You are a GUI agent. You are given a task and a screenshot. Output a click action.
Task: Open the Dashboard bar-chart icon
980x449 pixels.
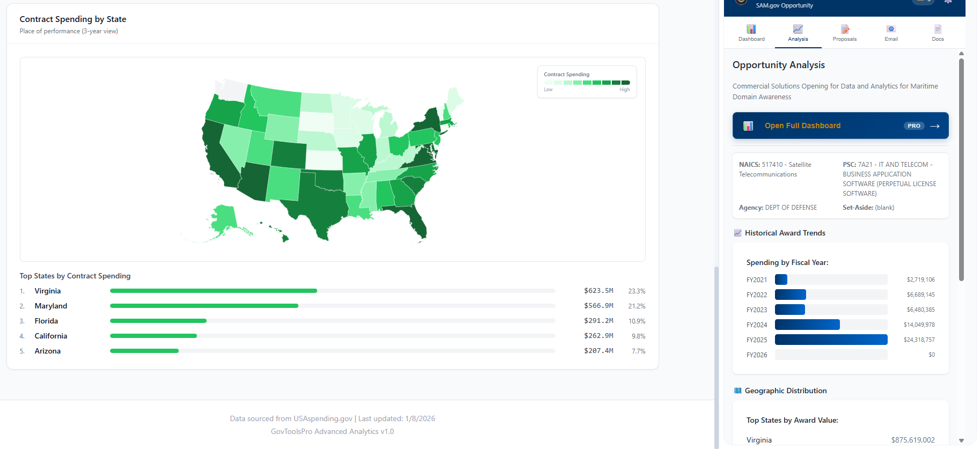[x=751, y=29]
